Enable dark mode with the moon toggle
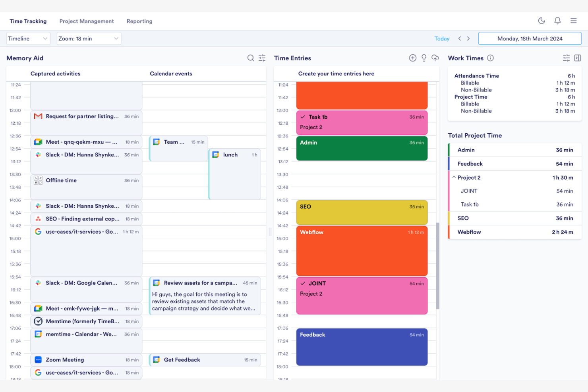The height and width of the screenshot is (392, 588). [x=542, y=21]
